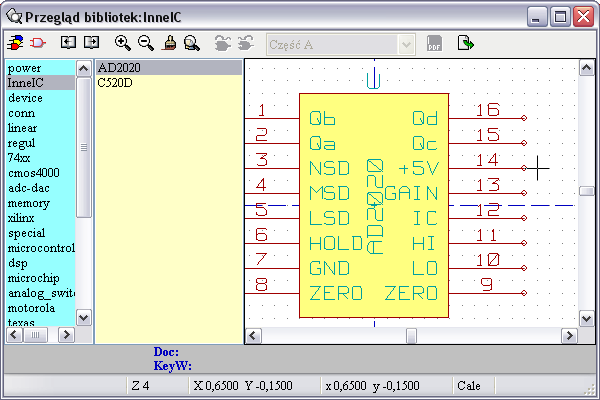Click library list scroll right arrow
Viewport: 600px width, 400px height.
(x=67, y=335)
